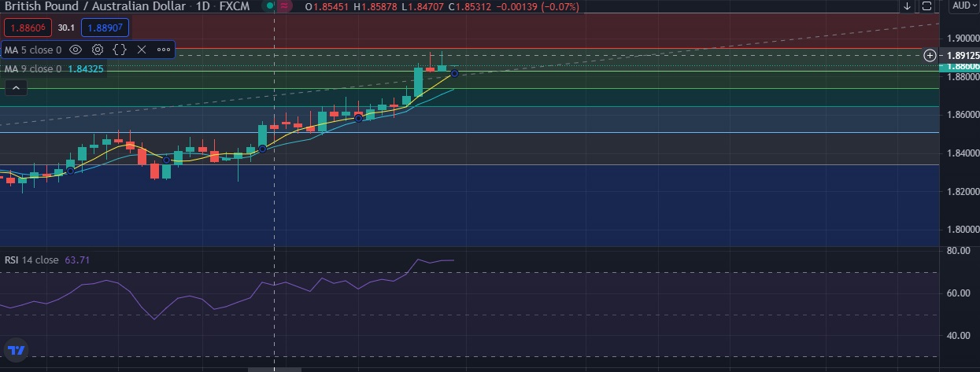980x372 pixels.
Task: Click the 1.86000 price axis label
Action: click(963, 115)
